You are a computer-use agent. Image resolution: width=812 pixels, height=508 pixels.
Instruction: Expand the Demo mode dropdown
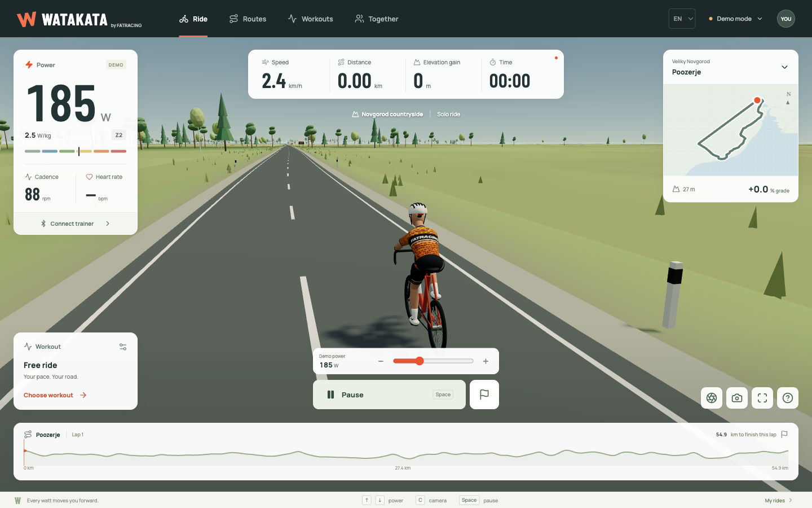tap(735, 19)
